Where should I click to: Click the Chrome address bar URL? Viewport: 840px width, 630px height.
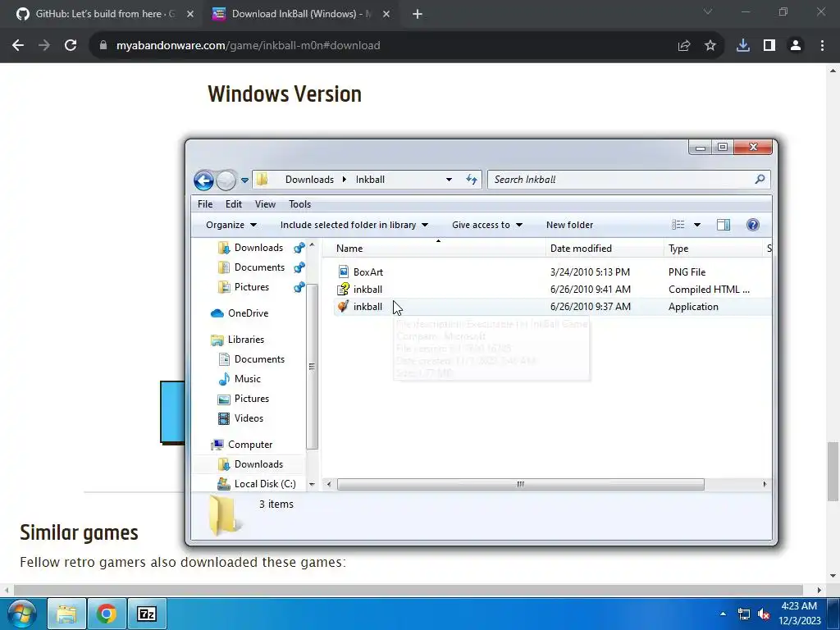point(248,46)
